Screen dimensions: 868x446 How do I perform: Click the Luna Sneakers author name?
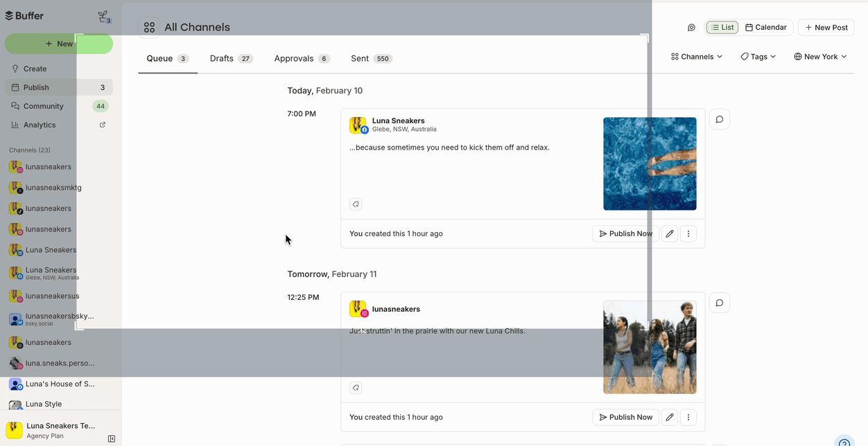(399, 121)
